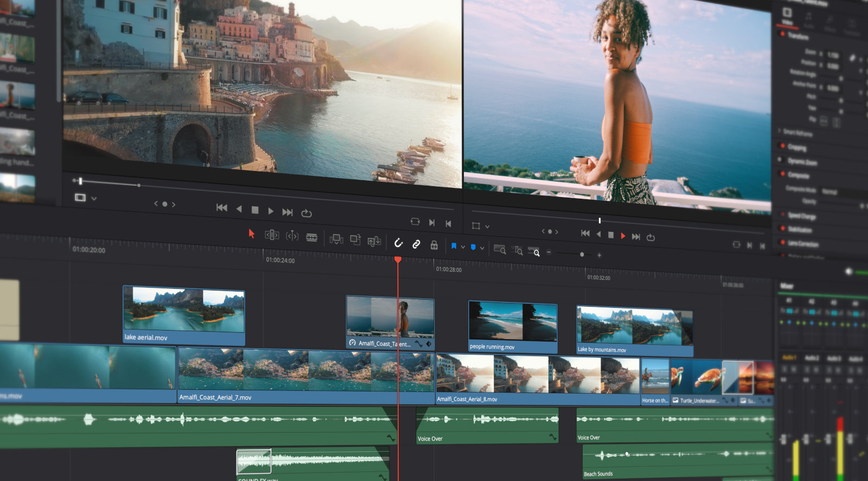Play forward in the source viewer
Screen dimensions: 868x481
(x=271, y=211)
